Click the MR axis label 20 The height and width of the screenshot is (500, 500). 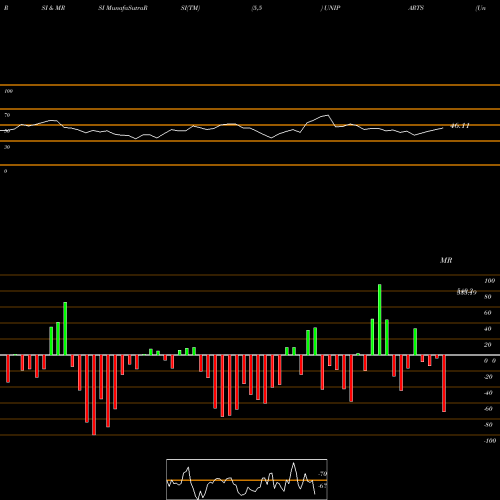(488, 345)
